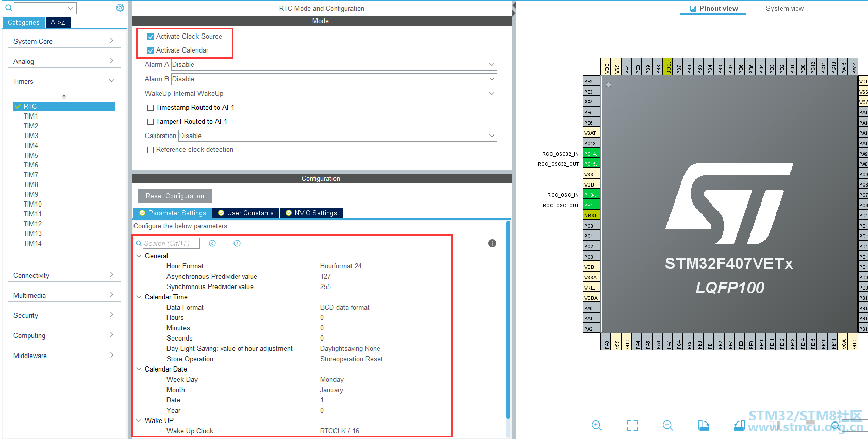Enable Timestamp Routed to AF1
Image resolution: width=868 pixels, height=439 pixels.
tap(151, 108)
